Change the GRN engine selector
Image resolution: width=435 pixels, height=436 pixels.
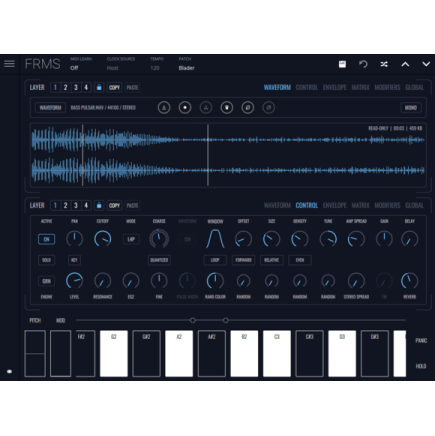tap(46, 281)
